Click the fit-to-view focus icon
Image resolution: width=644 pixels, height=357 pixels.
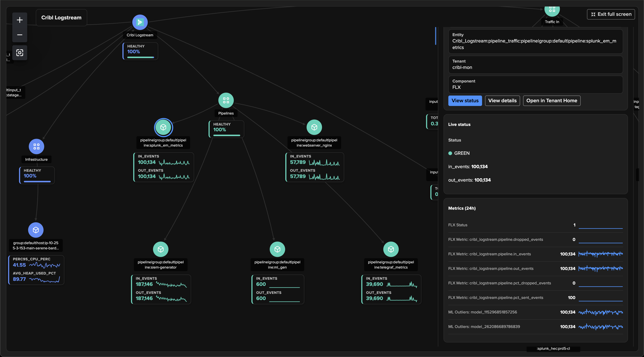[20, 53]
